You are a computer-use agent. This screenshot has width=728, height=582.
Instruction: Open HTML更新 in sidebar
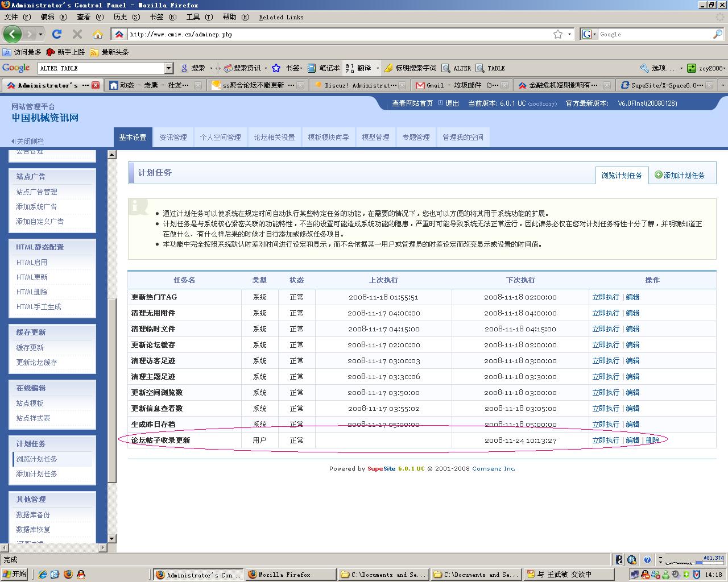point(32,277)
